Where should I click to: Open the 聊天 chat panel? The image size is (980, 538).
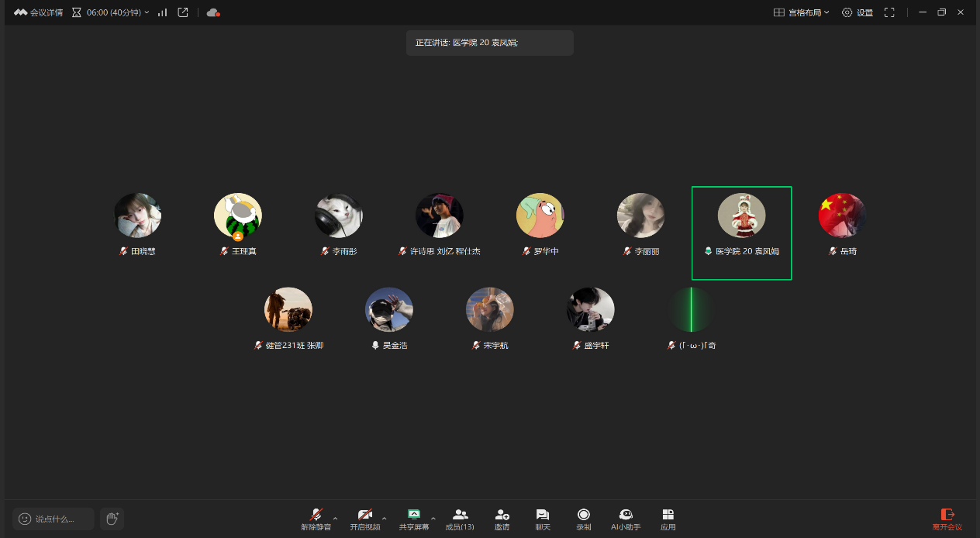pyautogui.click(x=543, y=519)
